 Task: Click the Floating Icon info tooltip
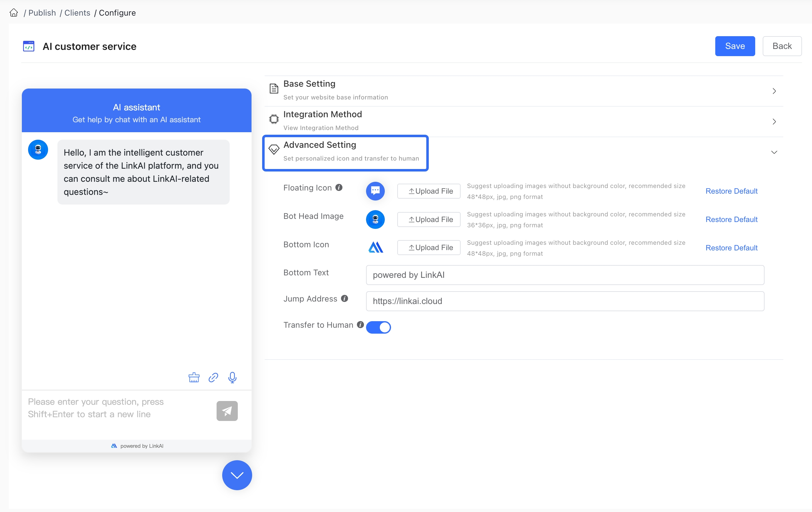coord(339,188)
